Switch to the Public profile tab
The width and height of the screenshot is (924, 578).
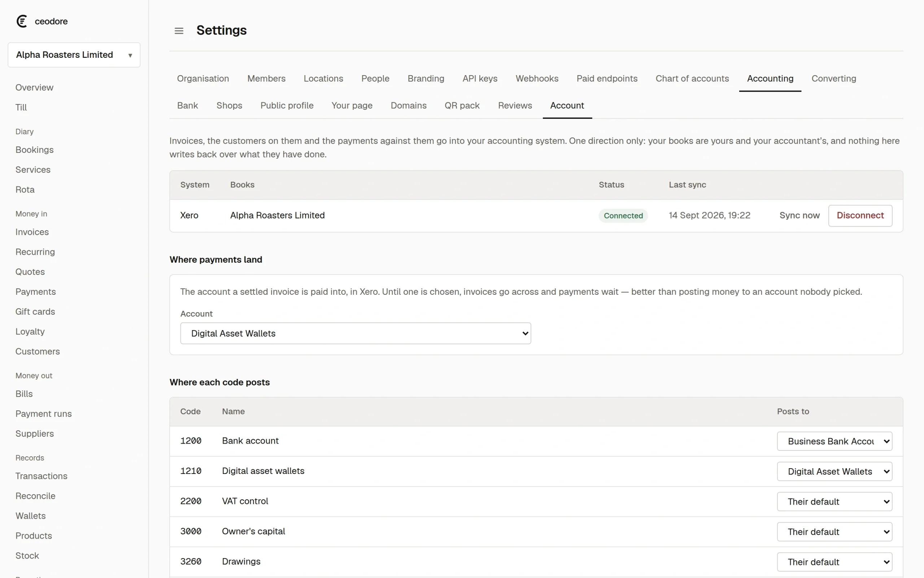287,105
